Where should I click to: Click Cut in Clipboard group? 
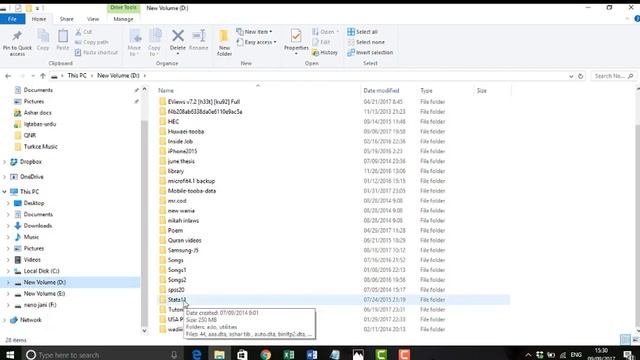click(84, 32)
